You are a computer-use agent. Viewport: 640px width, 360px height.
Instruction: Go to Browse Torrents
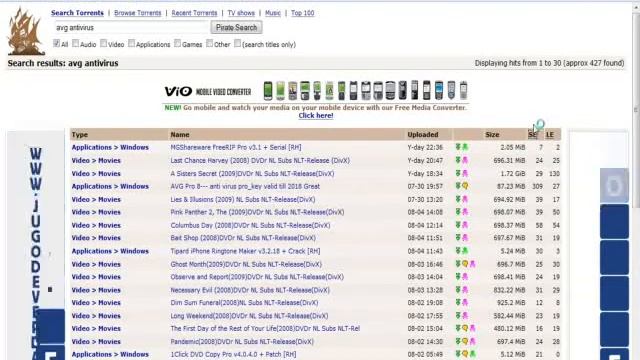(138, 13)
